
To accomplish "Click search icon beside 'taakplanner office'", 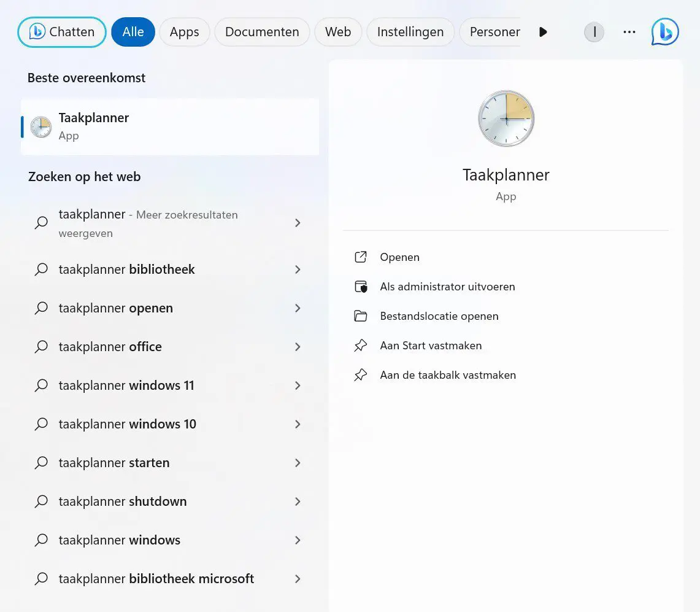I will (42, 347).
